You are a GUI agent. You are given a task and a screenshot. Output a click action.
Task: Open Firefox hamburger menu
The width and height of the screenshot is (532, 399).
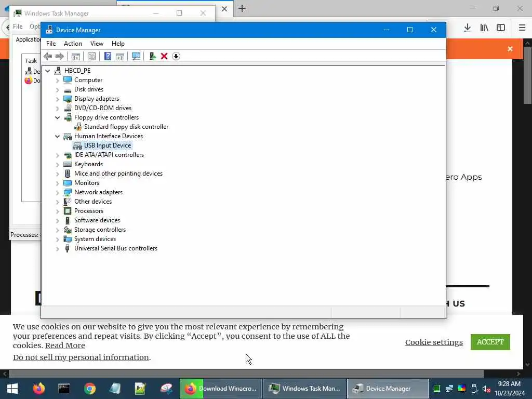coord(522,28)
